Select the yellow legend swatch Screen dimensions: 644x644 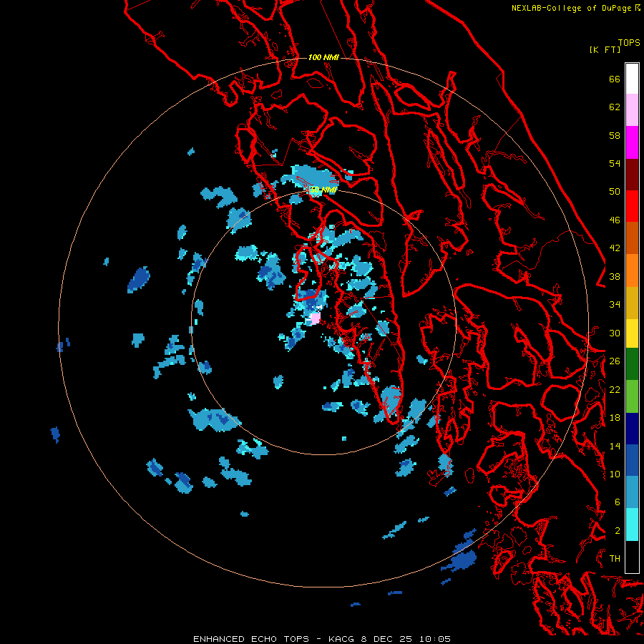632,333
